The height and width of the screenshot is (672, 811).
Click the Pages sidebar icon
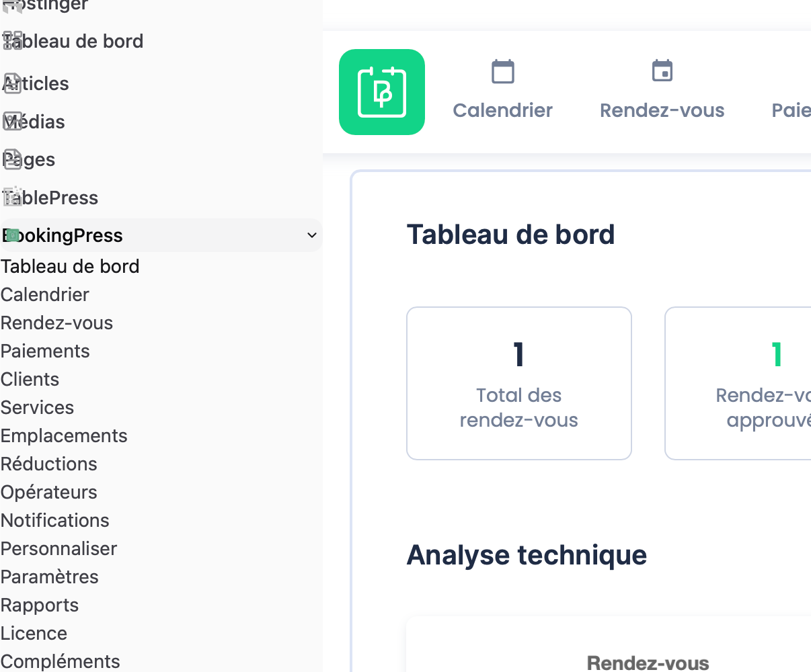[13, 159]
